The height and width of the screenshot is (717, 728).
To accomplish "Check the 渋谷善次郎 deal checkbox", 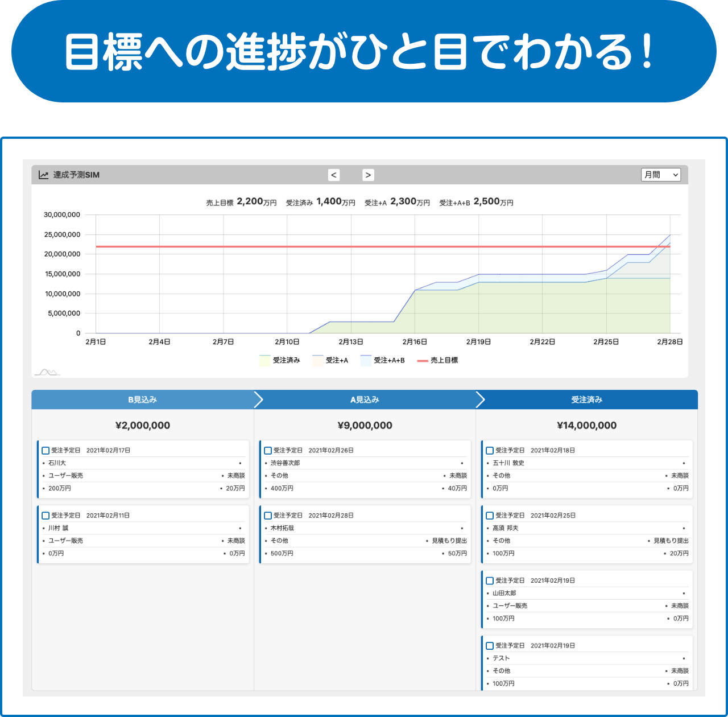I will tap(268, 450).
